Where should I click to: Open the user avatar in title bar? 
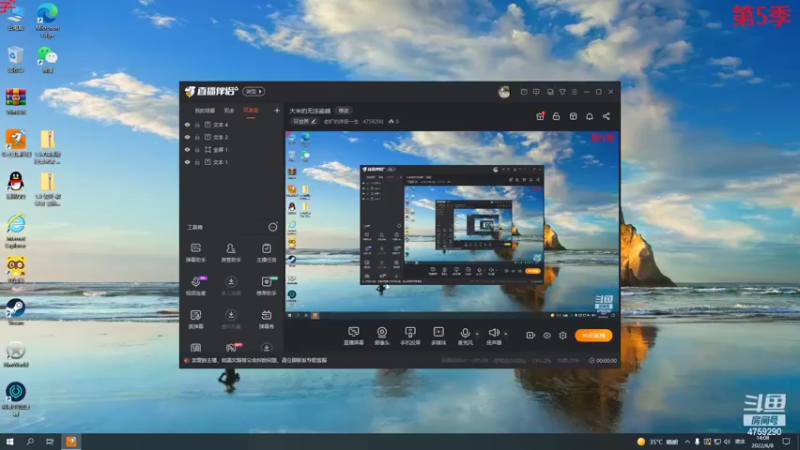(x=504, y=92)
